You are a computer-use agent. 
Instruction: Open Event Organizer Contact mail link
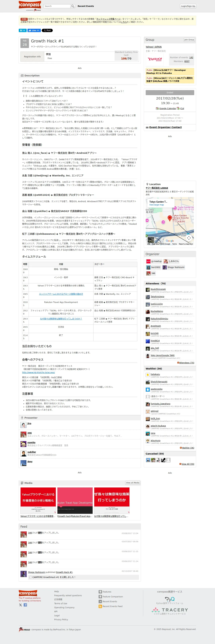coord(165,127)
